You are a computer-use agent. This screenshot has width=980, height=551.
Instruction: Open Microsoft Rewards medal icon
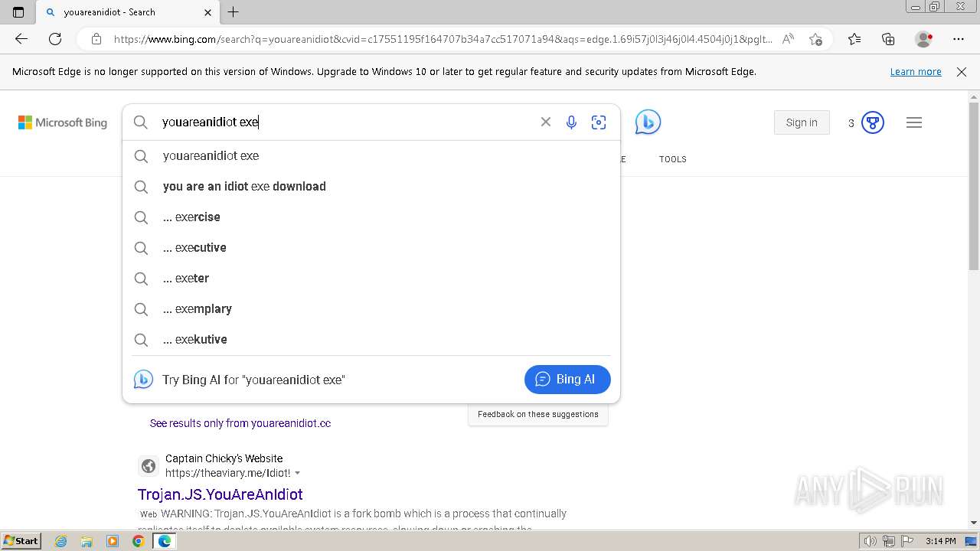coord(873,122)
